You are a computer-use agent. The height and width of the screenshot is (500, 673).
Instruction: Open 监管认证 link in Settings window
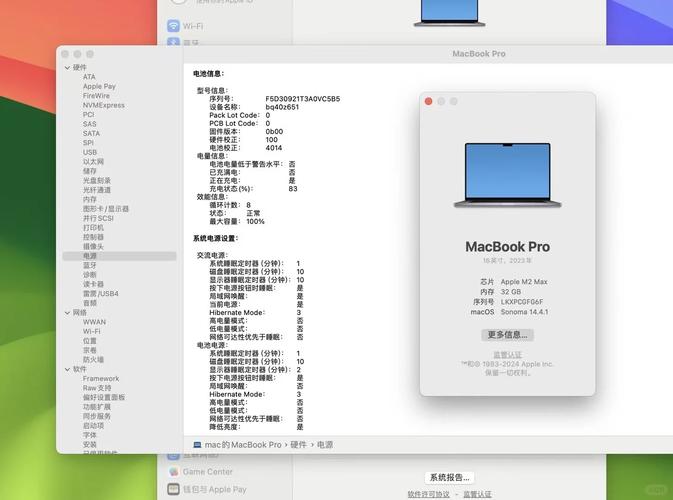click(477, 494)
